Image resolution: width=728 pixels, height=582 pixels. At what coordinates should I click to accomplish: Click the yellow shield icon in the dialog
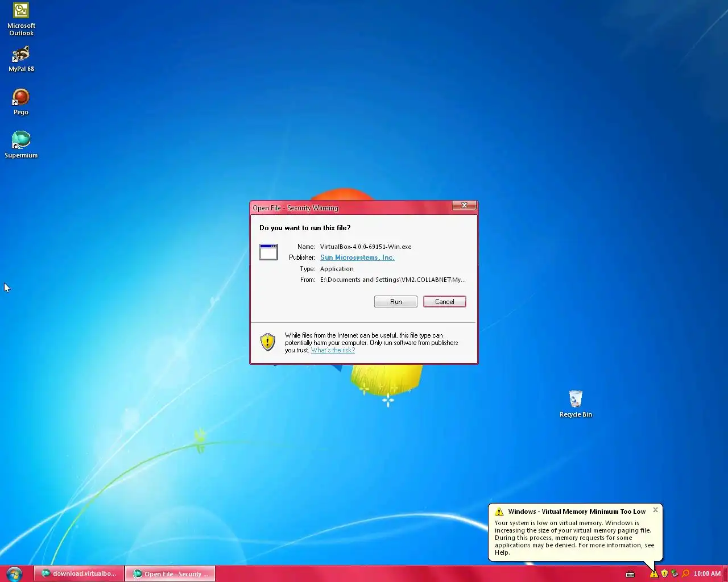click(267, 342)
